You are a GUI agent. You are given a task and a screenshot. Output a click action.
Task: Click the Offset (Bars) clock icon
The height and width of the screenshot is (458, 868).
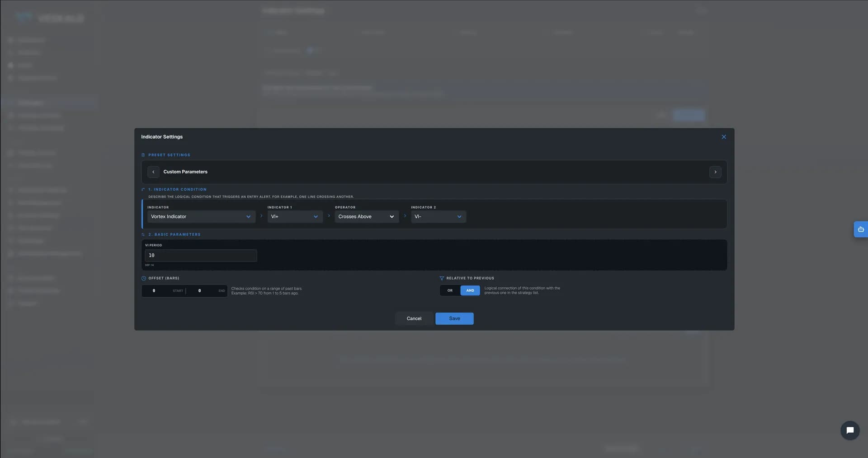(144, 278)
